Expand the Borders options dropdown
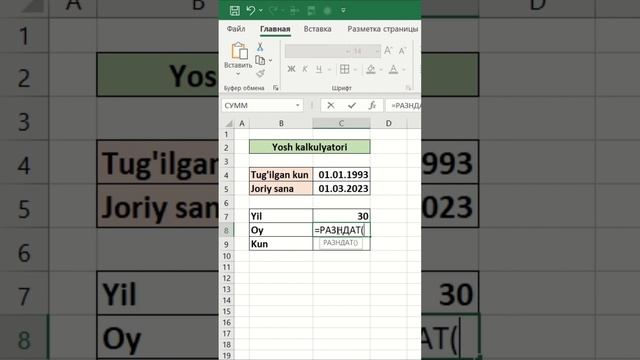The width and height of the screenshot is (640, 360). [x=355, y=69]
